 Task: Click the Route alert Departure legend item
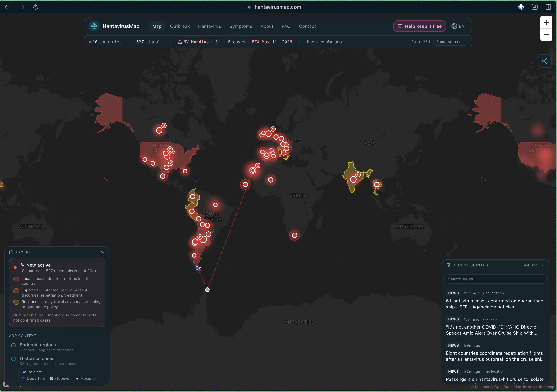click(x=33, y=378)
